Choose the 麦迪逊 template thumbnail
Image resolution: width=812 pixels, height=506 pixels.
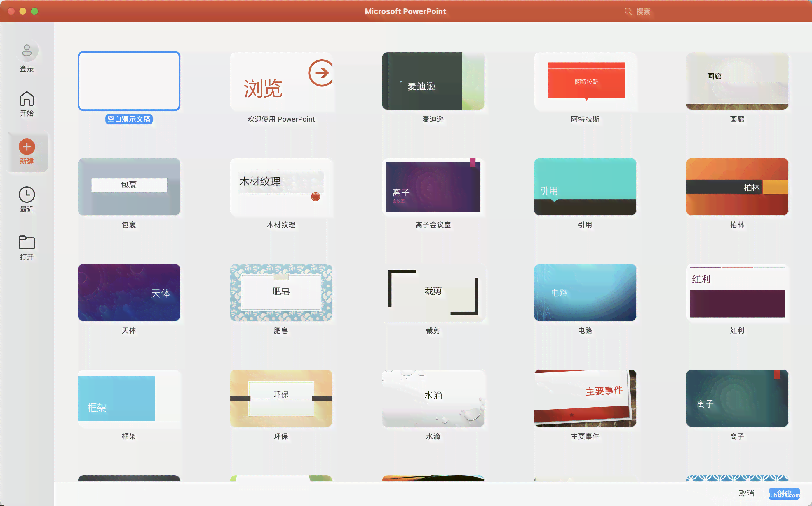433,81
